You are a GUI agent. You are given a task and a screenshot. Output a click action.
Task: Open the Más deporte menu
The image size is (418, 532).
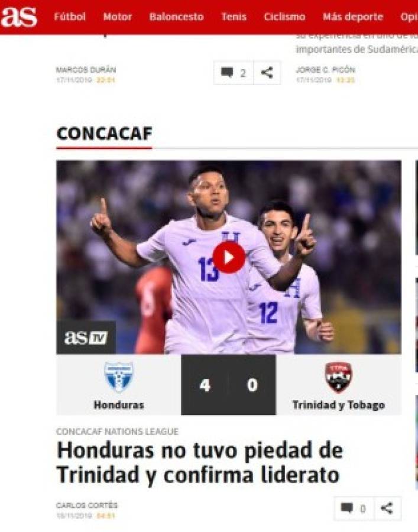click(353, 17)
